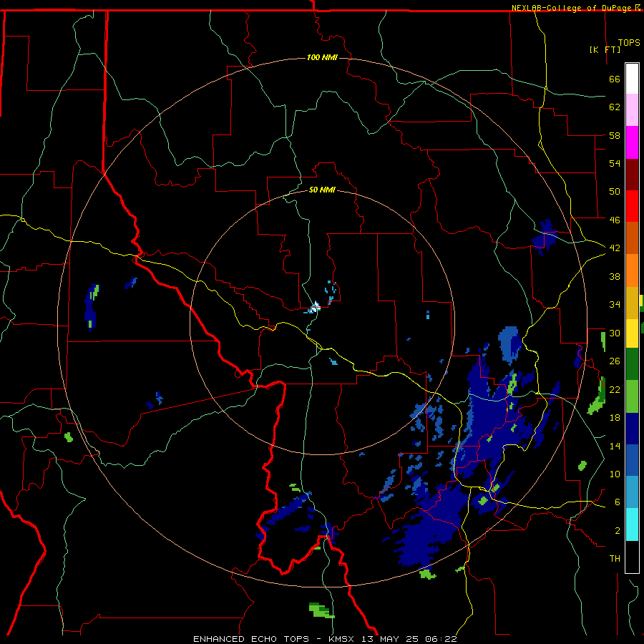This screenshot has height=644, width=644.
Task: Click the TOPS legend title
Action: click(629, 43)
